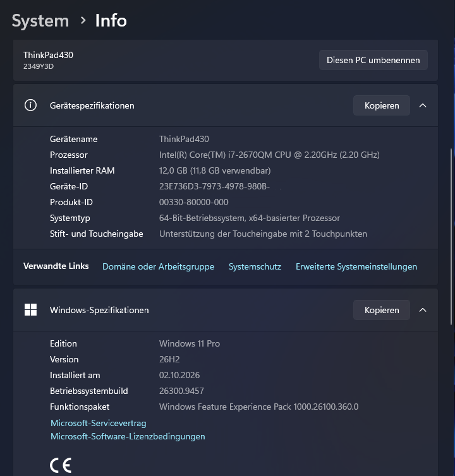
Task: Go back to System in breadcrumb
Action: click(x=40, y=21)
